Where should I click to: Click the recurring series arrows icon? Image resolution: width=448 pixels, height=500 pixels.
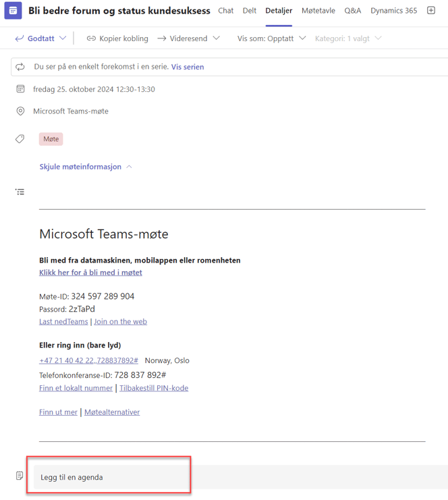(20, 67)
